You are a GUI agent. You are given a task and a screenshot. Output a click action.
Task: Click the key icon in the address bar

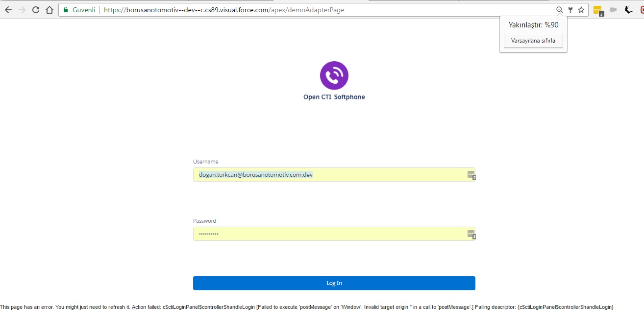tap(570, 9)
